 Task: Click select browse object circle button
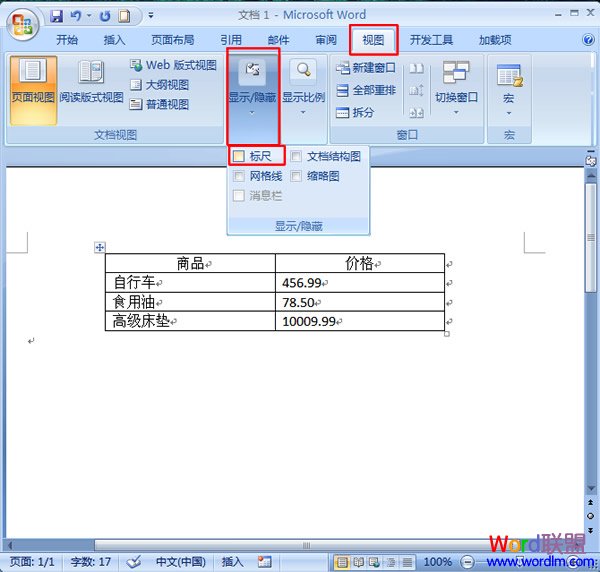click(x=590, y=516)
